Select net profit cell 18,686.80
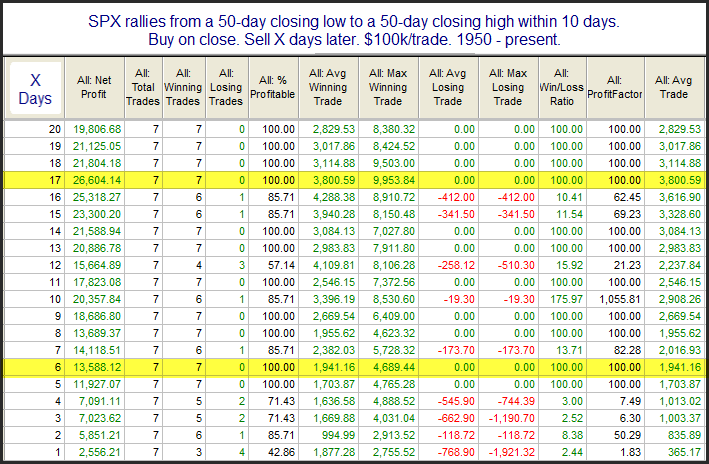Viewport: 709px width, 464px height. click(97, 317)
